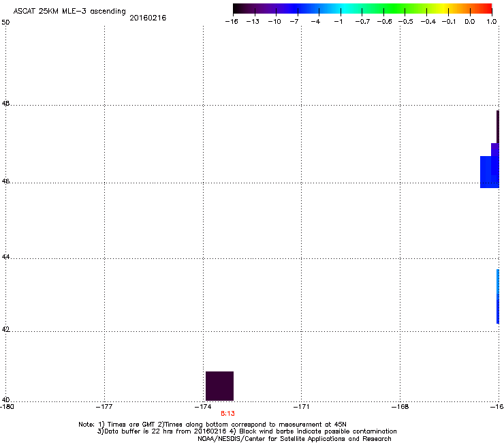Click the note line about Times are GMT

[x=212, y=425]
